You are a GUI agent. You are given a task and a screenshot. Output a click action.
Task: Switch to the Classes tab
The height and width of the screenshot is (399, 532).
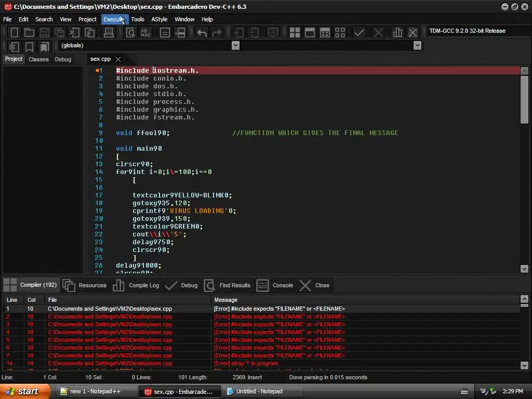tap(38, 59)
